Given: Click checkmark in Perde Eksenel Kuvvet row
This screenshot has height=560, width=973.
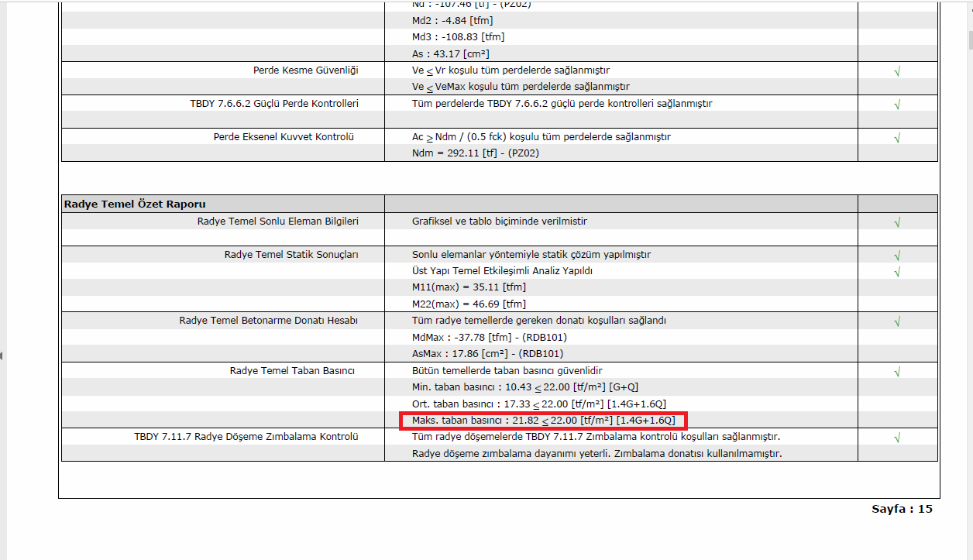Looking at the screenshot, I should (897, 138).
